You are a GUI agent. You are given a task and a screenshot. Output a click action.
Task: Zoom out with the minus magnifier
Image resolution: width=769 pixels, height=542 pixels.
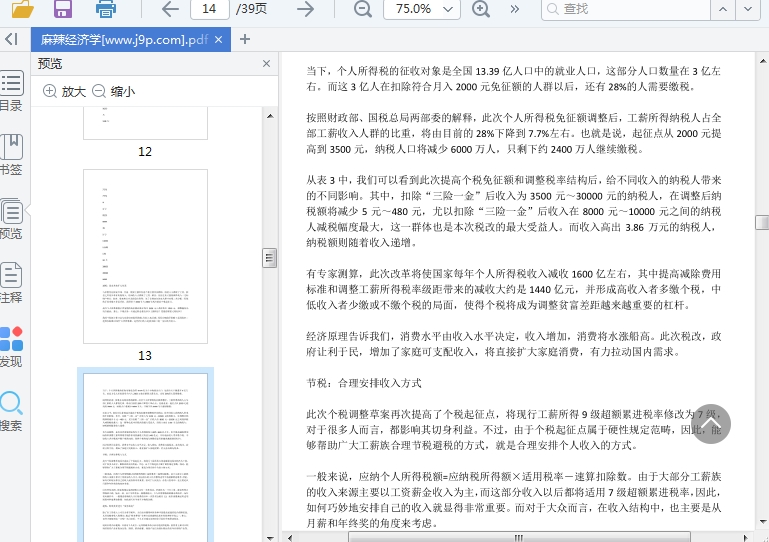click(361, 9)
